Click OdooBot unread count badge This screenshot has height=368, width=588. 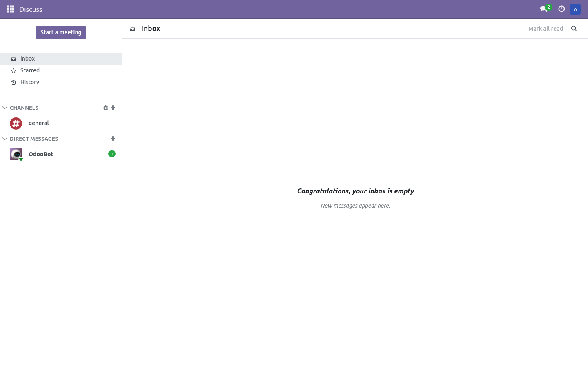pos(112,154)
